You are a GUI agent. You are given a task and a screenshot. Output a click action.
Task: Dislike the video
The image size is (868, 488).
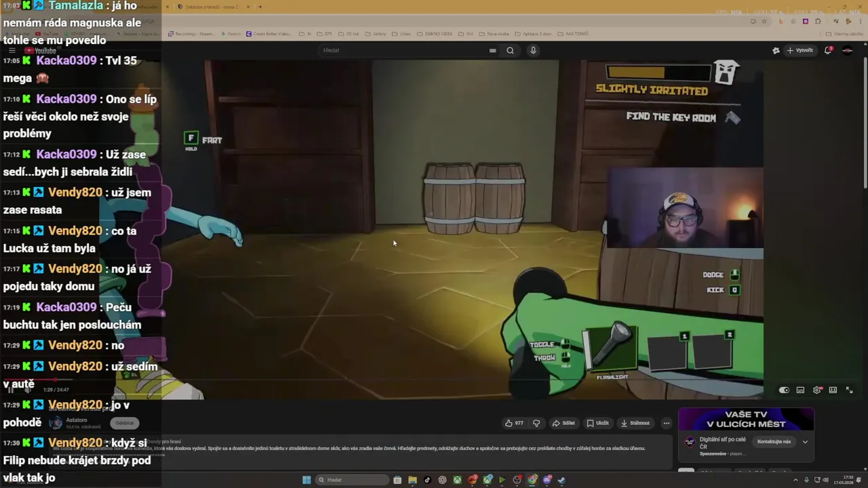536,423
